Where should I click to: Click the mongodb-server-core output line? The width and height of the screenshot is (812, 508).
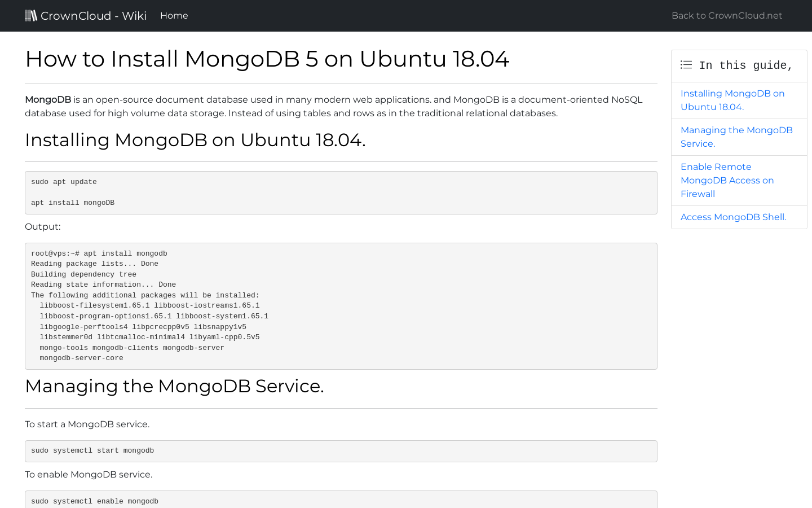tap(81, 358)
